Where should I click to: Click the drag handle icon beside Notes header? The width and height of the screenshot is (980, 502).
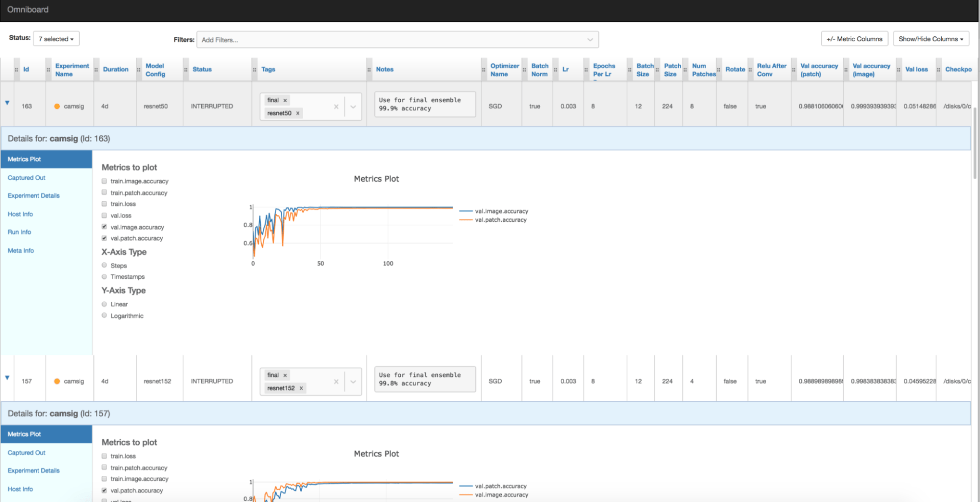click(369, 70)
